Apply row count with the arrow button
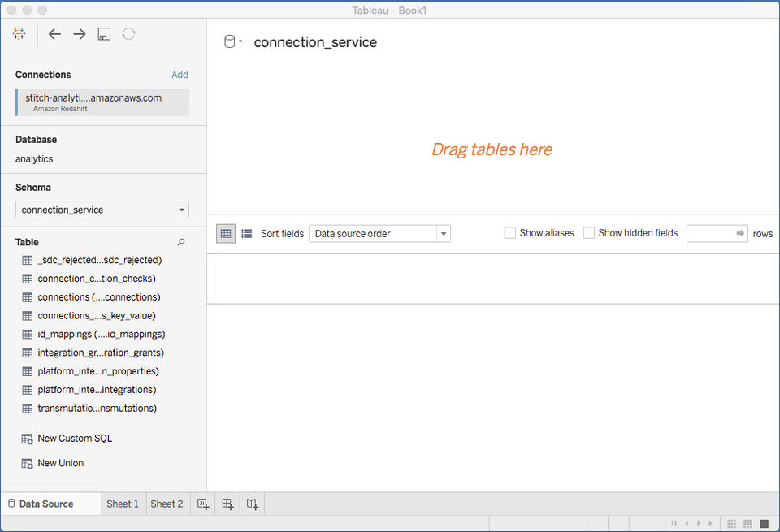The width and height of the screenshot is (780, 532). tap(741, 233)
